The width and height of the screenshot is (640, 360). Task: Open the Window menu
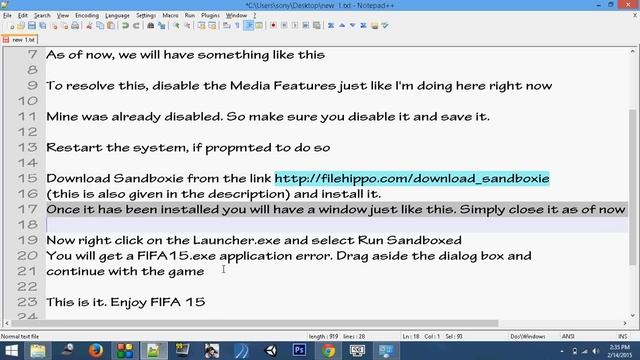coord(236,16)
